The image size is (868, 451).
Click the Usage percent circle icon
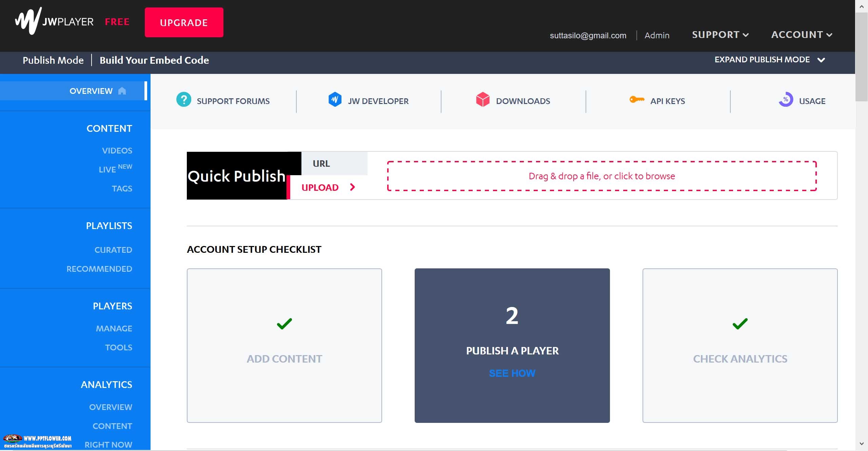tap(786, 100)
